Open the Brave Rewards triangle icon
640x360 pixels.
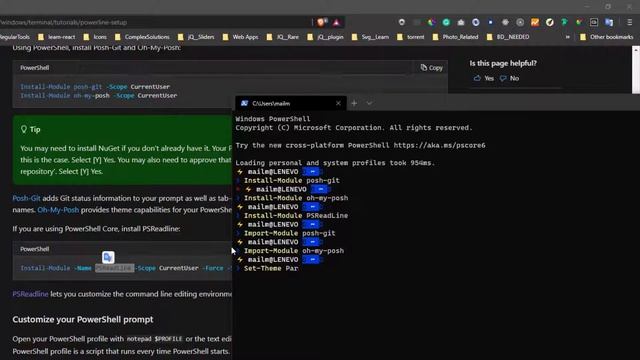click(x=336, y=22)
